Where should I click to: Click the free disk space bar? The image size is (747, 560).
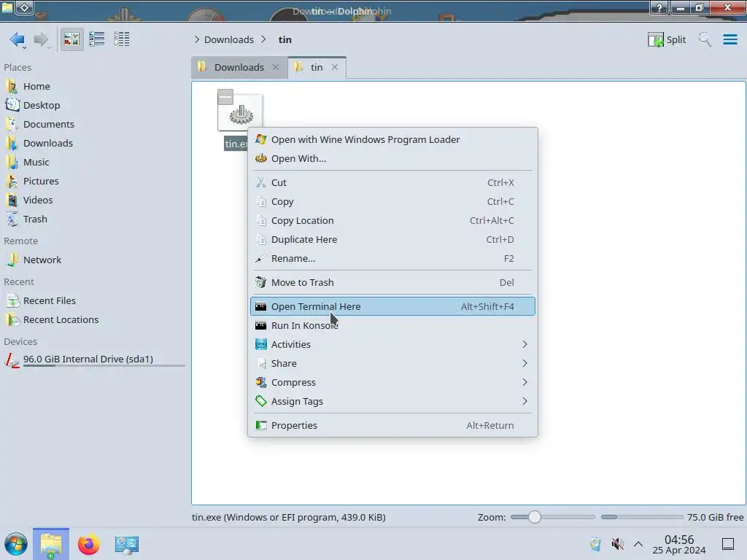click(x=642, y=517)
